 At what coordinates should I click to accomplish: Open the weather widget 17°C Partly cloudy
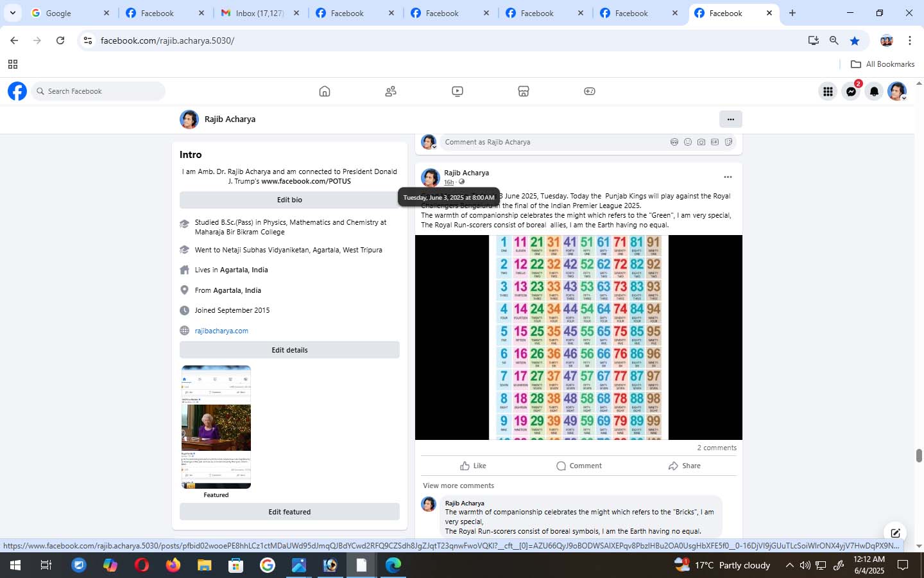[x=722, y=565]
